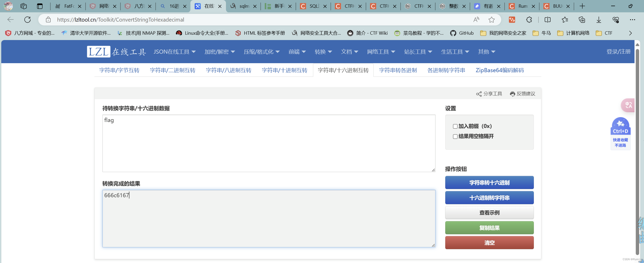
Task: Click the 字符串转十六进制 button
Action: [489, 183]
